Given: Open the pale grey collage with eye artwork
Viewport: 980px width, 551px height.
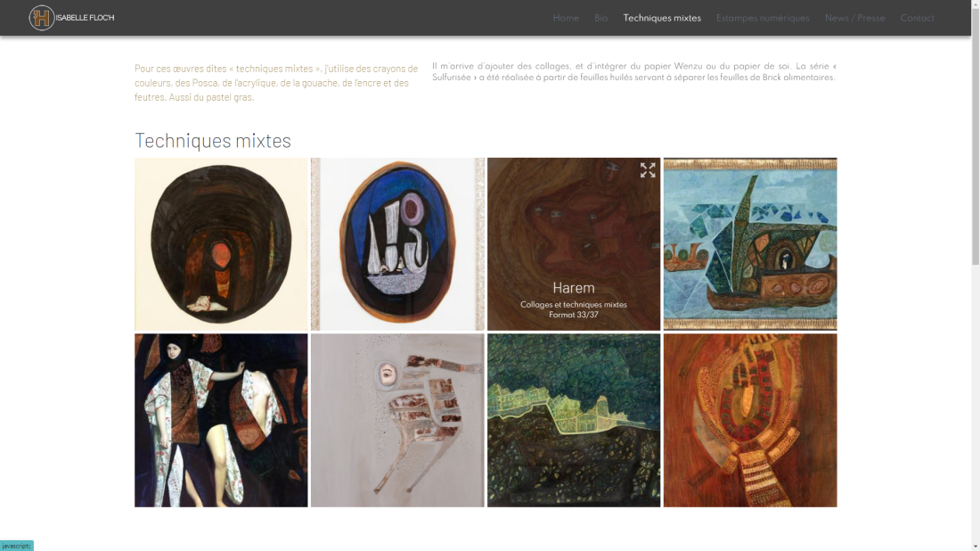Looking at the screenshot, I should [397, 420].
